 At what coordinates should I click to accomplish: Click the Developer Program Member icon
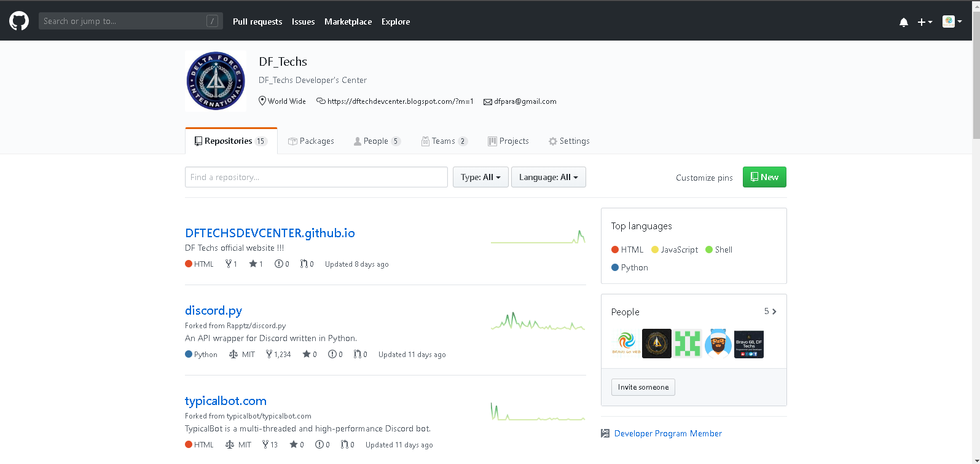(x=605, y=433)
